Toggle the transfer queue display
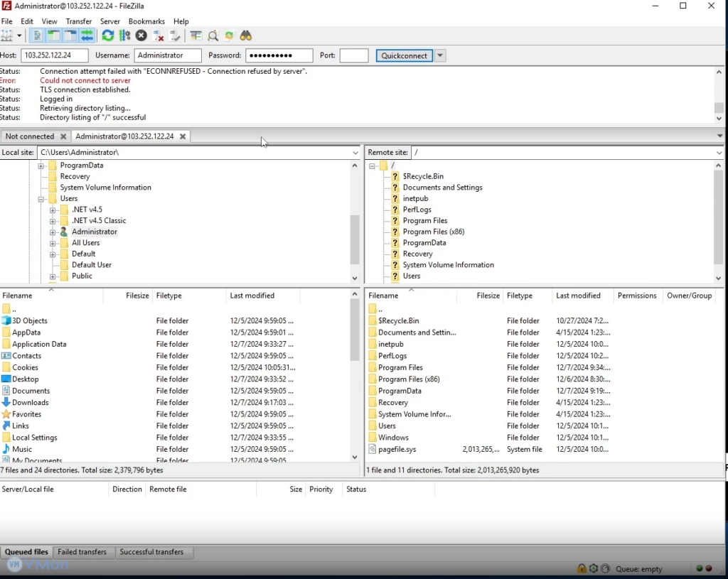The image size is (728, 579). tap(87, 36)
